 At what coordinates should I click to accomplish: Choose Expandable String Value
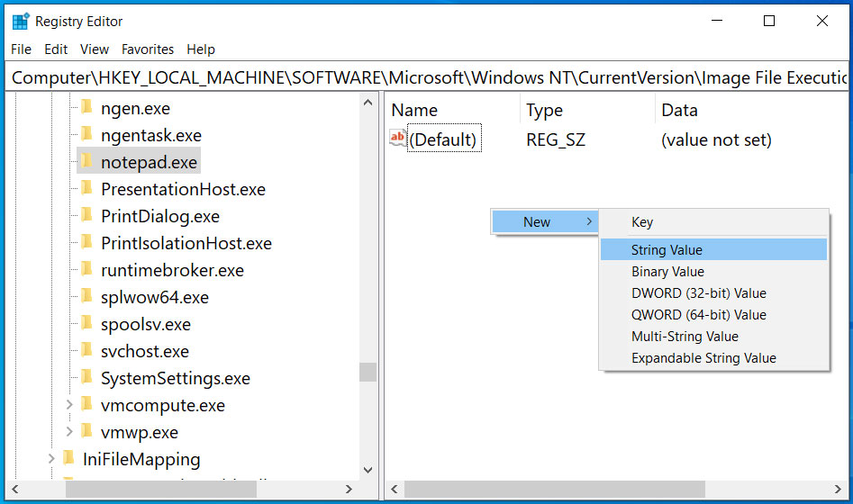(713, 358)
